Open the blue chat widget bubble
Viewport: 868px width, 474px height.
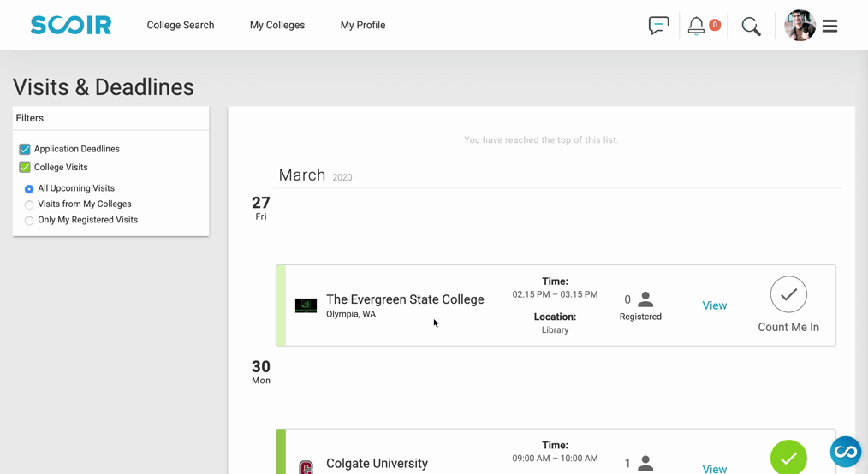click(845, 452)
